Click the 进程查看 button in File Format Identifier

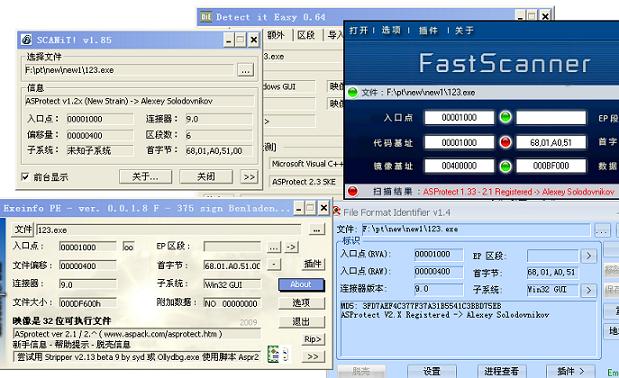pos(501,371)
